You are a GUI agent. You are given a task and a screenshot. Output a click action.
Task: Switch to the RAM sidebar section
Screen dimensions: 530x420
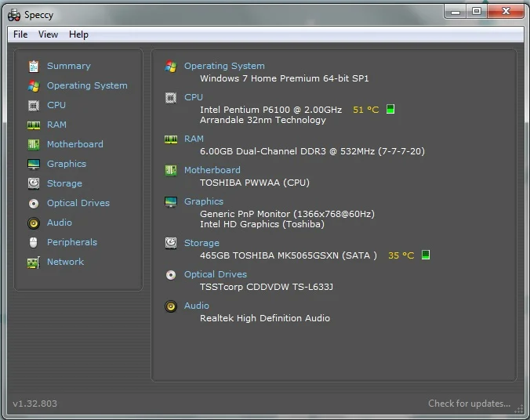pyautogui.click(x=56, y=125)
